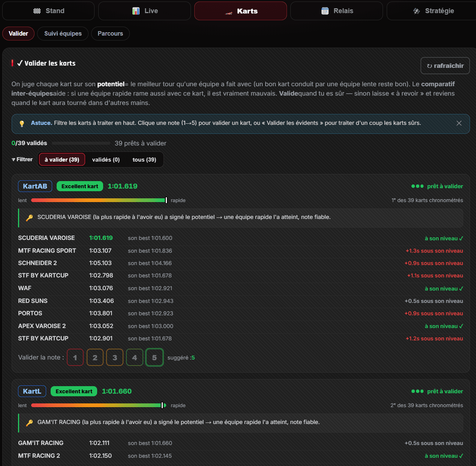
Task: Click '1ᵉ des 39 karts chronométrés' text
Action: tap(427, 200)
